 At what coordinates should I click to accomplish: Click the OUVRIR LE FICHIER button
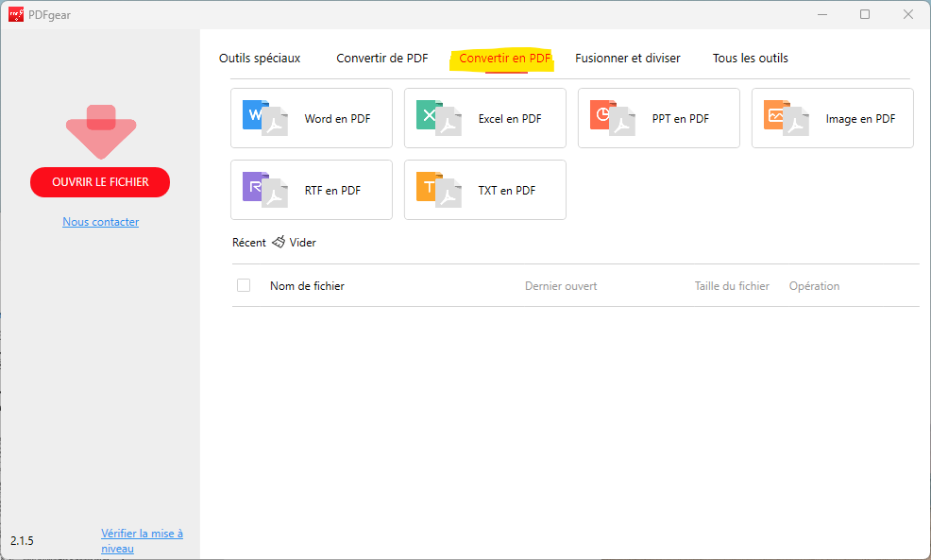100,182
